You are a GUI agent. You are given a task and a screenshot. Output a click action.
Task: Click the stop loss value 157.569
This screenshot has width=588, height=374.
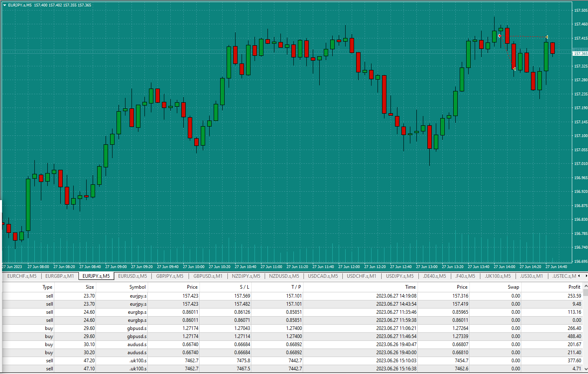(242, 296)
